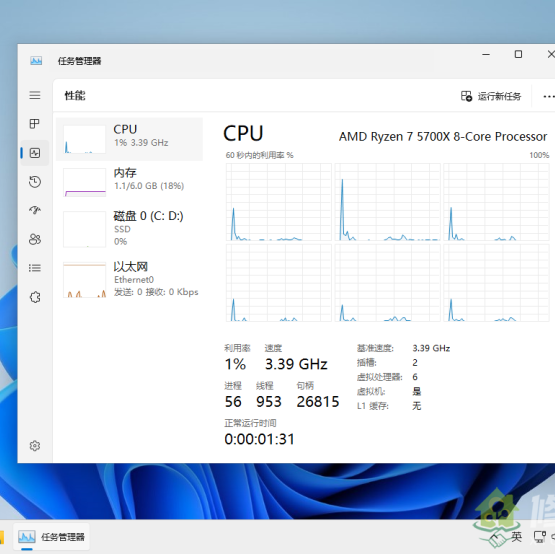
Task: Open Startup apps page icon
Action: pos(35,210)
